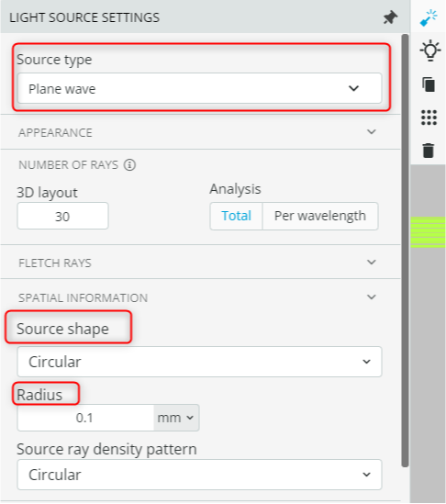The height and width of the screenshot is (504, 446).
Task: Select Per wavelength analysis option
Action: tap(320, 216)
